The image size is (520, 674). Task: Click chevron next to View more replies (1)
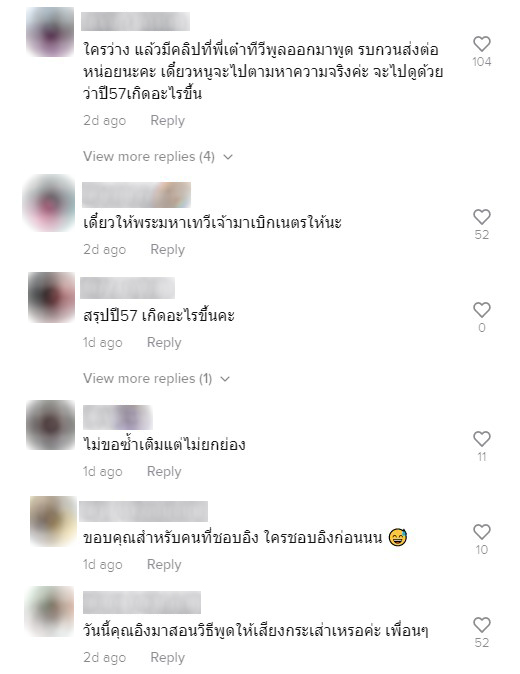pyautogui.click(x=225, y=379)
